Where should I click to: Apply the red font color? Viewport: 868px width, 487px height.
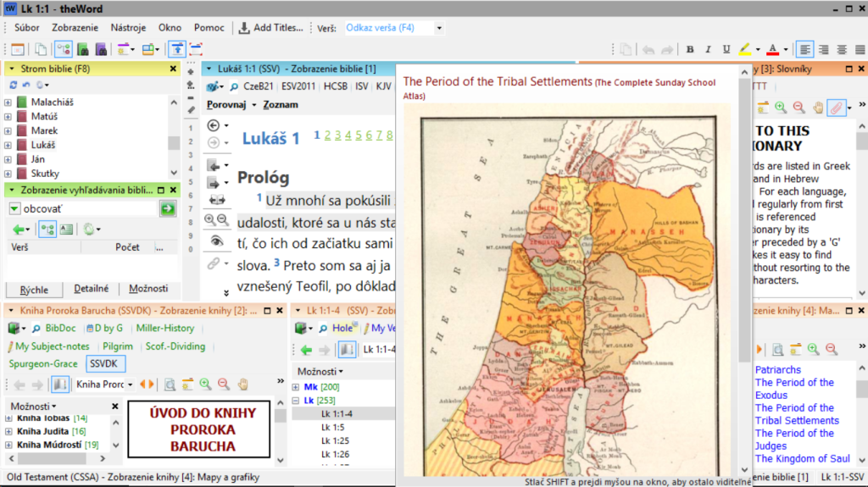click(773, 49)
